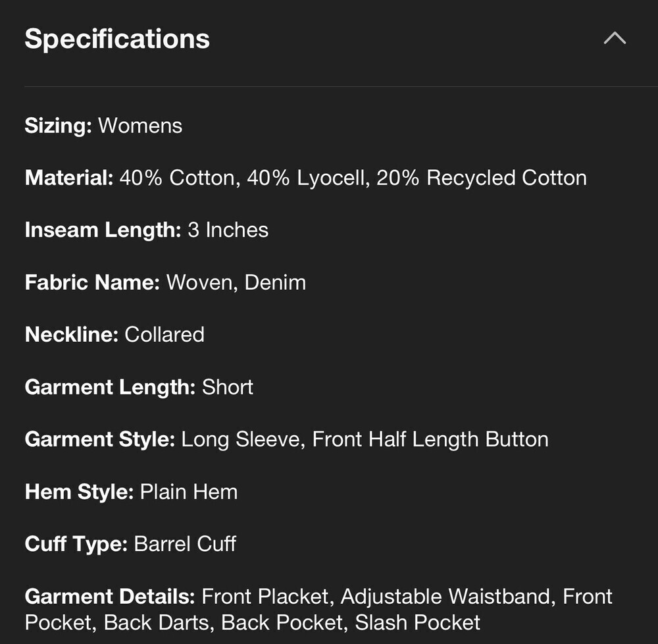Select the Fabric Name label
The height and width of the screenshot is (644, 658).
click(92, 282)
